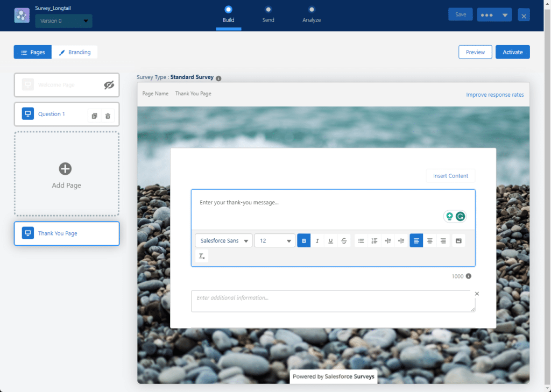
Task: Apply italic formatting in the editor
Action: click(317, 241)
